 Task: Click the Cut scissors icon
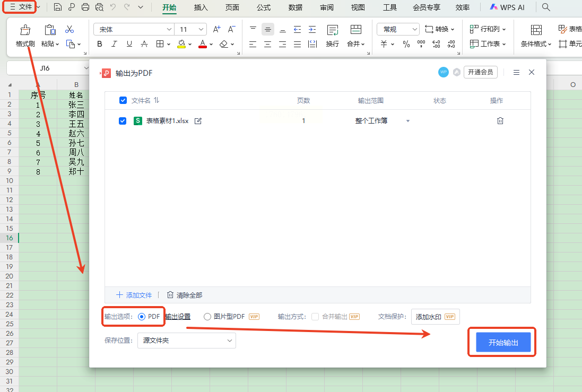click(70, 30)
